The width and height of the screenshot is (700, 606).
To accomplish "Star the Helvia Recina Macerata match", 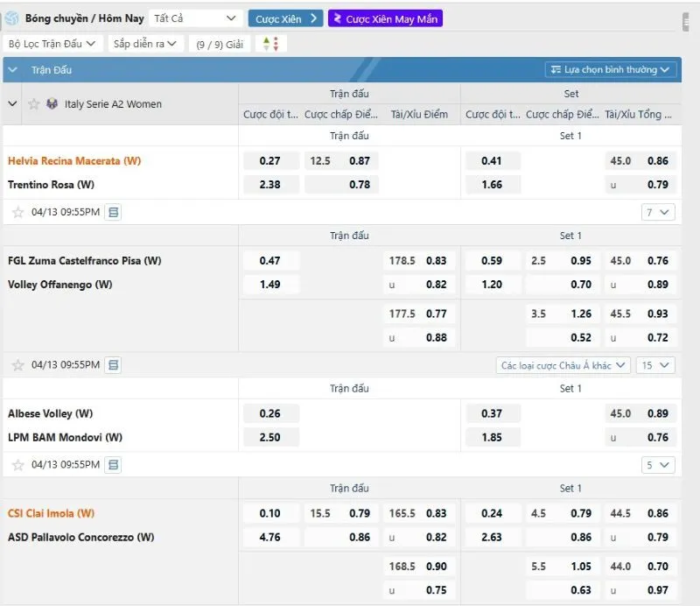I will coord(17,212).
